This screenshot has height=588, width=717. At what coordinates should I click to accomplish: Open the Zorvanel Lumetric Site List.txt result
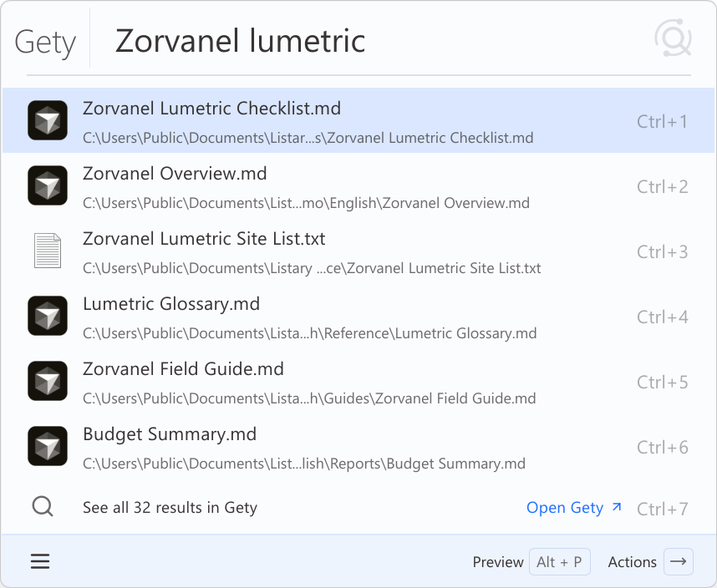coord(358,251)
